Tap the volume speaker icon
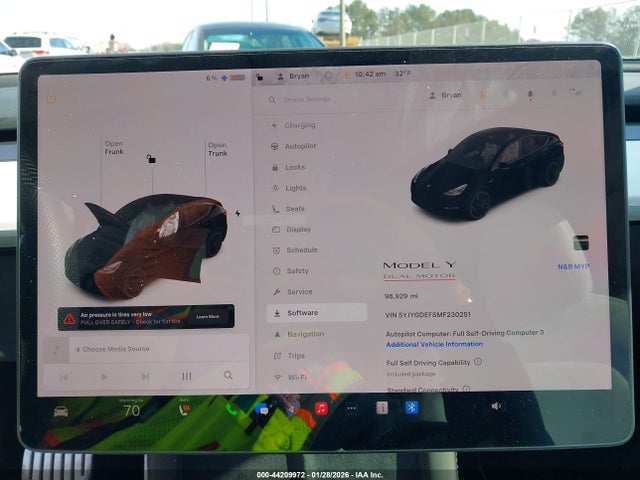 [x=496, y=406]
